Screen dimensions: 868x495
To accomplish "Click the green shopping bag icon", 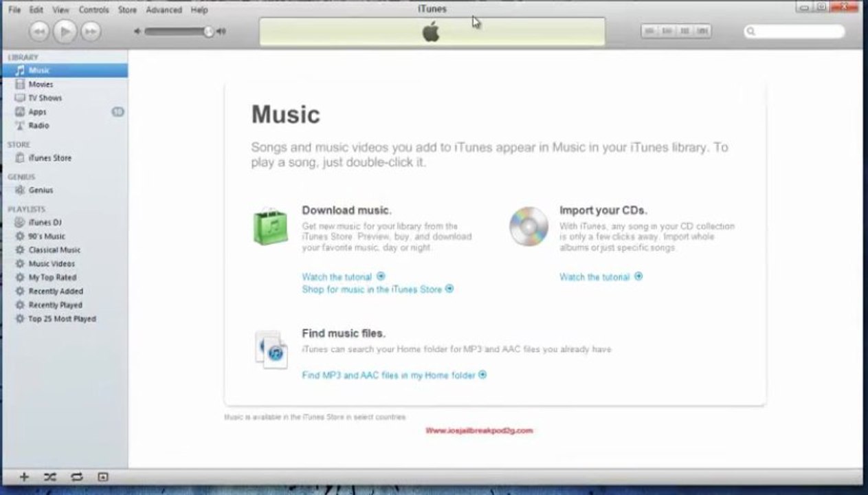I will (x=270, y=226).
